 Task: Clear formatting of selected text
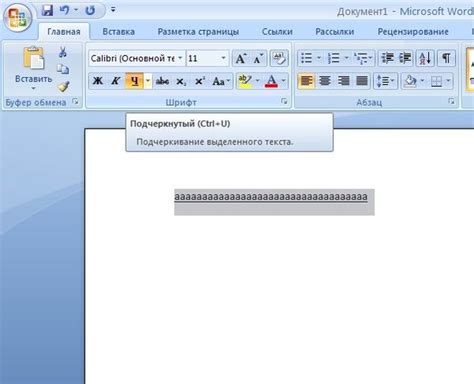[279, 59]
